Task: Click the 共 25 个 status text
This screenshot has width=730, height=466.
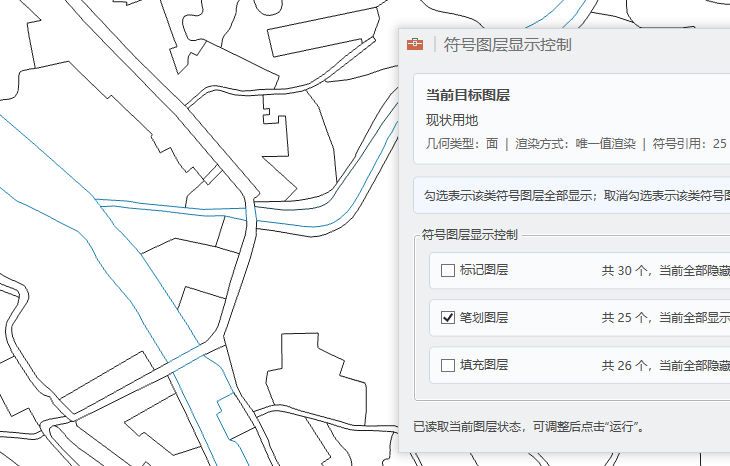Action: click(665, 318)
